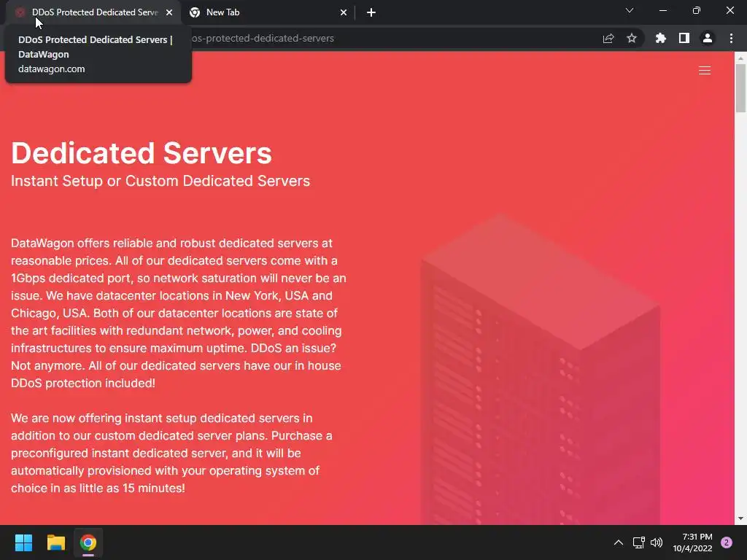Open the volume speaker tray icon
747x560 pixels.
tap(657, 542)
